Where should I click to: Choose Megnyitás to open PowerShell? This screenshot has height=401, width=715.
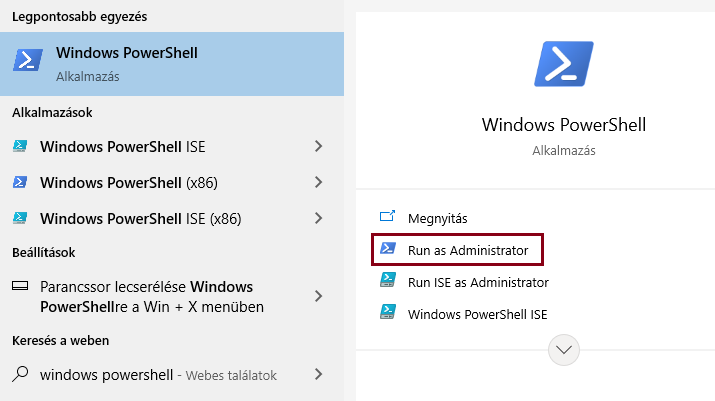click(x=437, y=219)
